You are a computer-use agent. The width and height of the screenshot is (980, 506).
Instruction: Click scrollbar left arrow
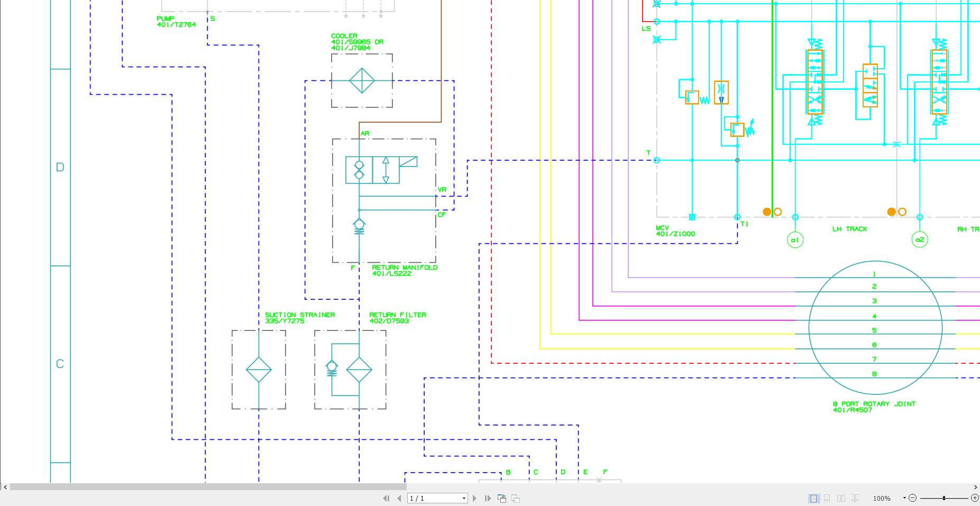point(5,487)
